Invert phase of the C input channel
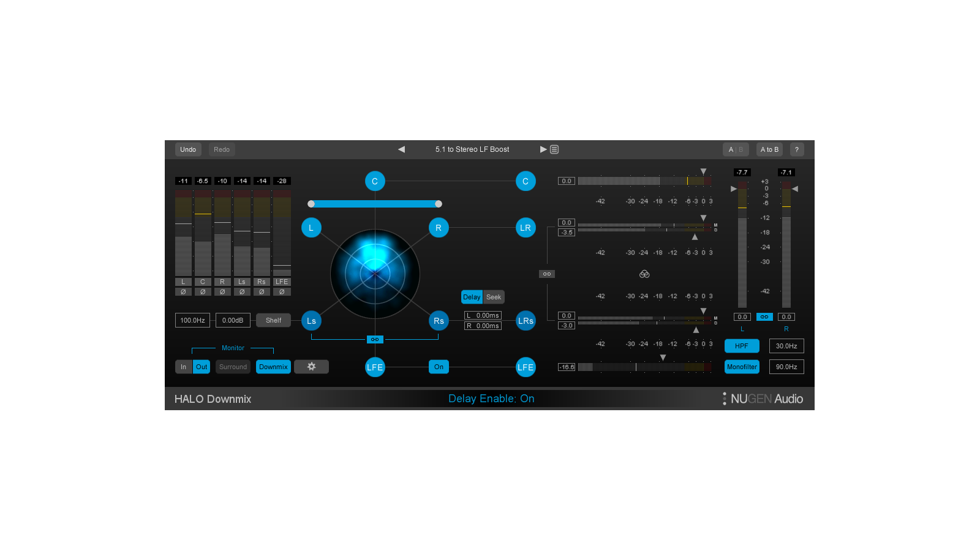Screen dimensions: 980x551 (x=203, y=292)
